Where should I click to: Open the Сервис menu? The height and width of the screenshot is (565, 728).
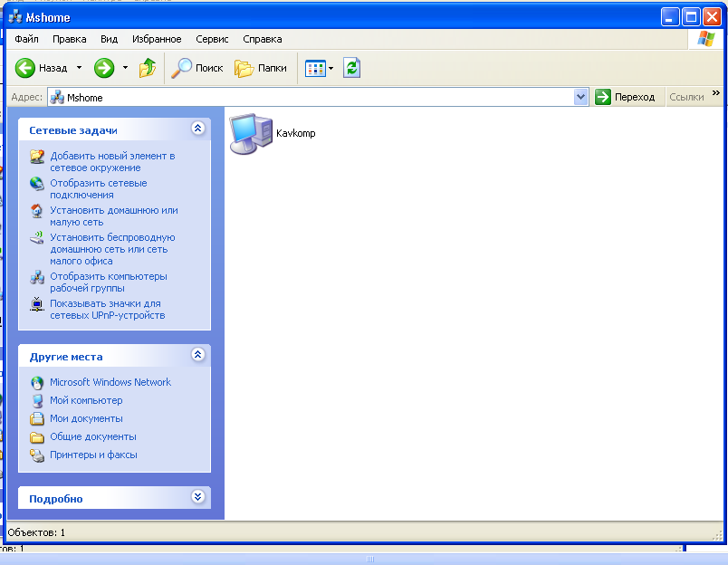click(212, 39)
